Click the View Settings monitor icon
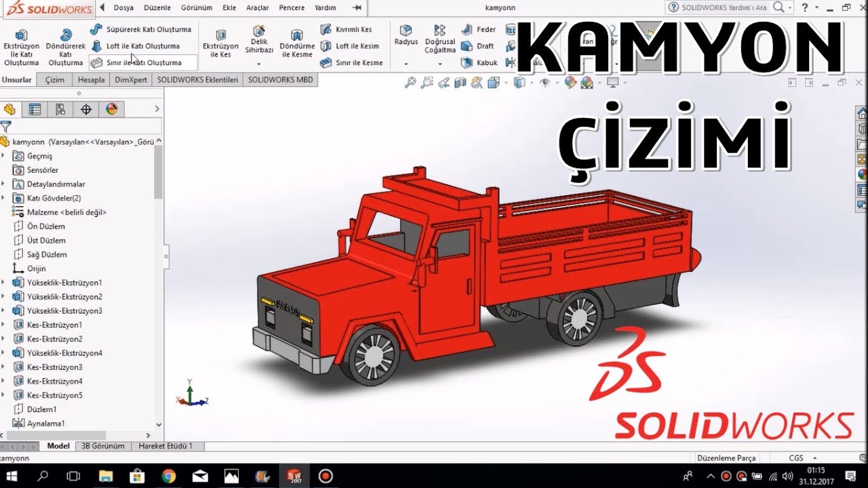Viewport: 868px width, 488px height. (612, 83)
